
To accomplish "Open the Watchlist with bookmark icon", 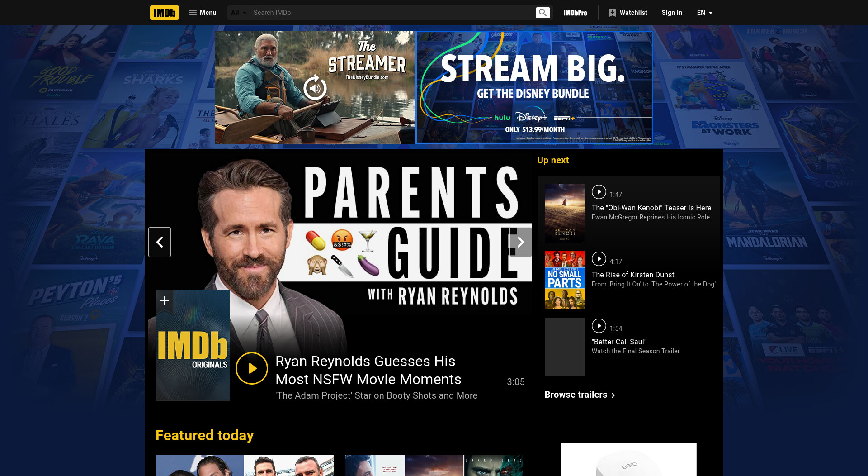I will point(628,13).
